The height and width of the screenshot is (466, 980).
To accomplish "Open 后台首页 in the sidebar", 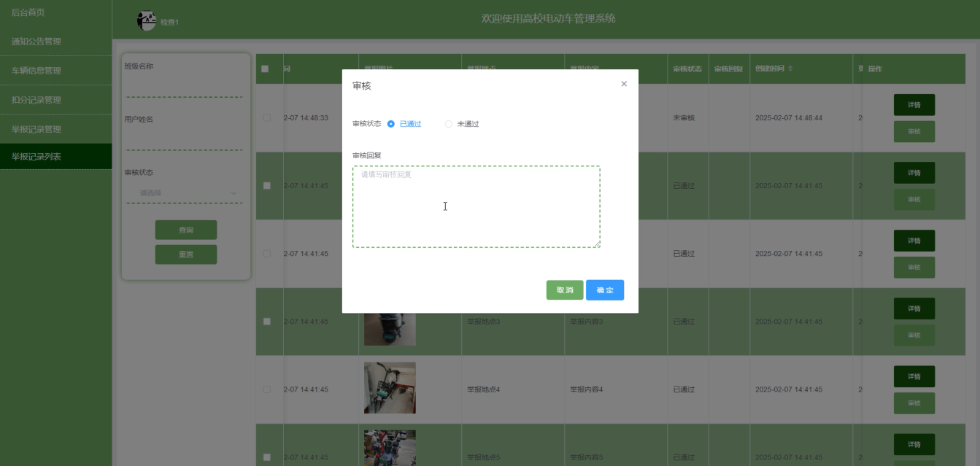I will coord(56,12).
